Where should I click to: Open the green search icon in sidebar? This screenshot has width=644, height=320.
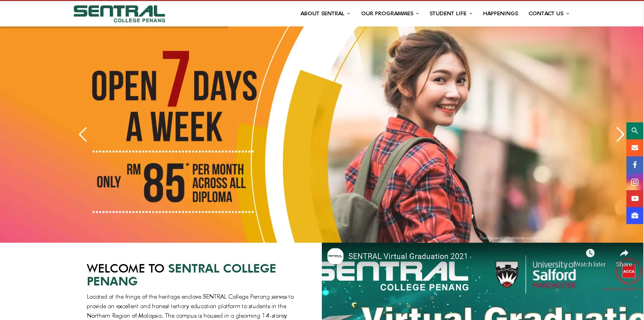[x=635, y=131]
